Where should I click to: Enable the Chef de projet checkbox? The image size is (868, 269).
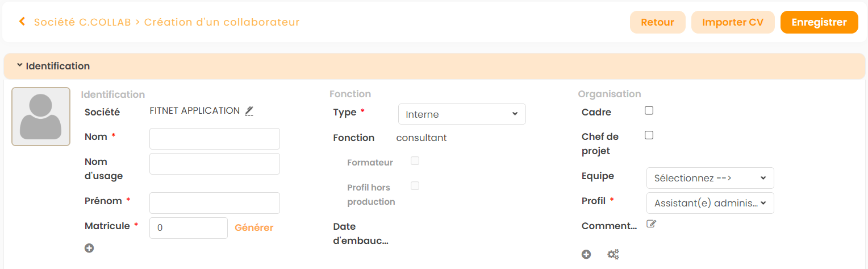(649, 135)
